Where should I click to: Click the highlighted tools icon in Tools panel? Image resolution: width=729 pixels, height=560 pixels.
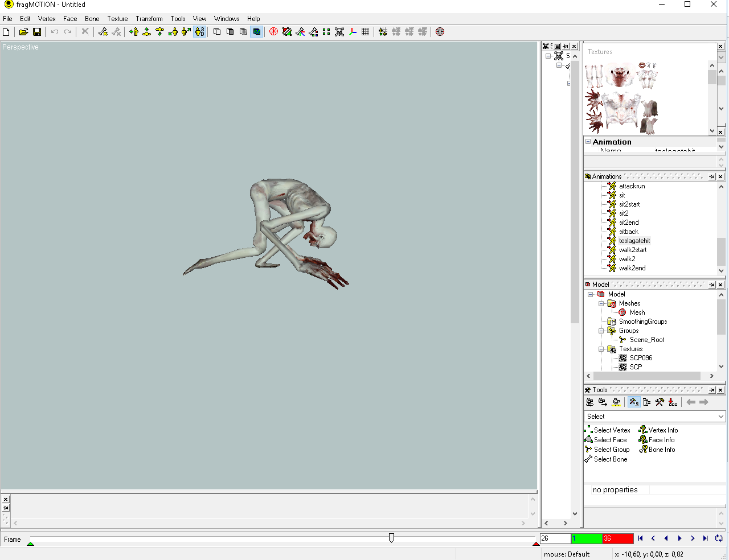click(x=634, y=402)
